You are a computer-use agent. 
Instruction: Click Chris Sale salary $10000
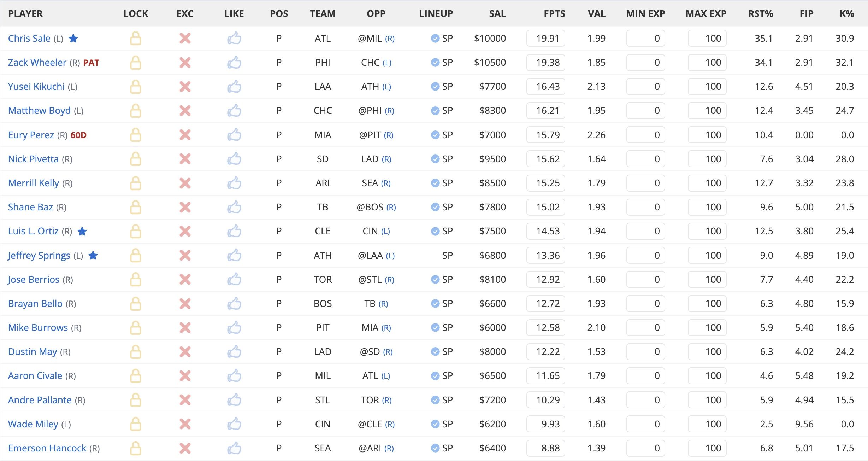pos(490,38)
